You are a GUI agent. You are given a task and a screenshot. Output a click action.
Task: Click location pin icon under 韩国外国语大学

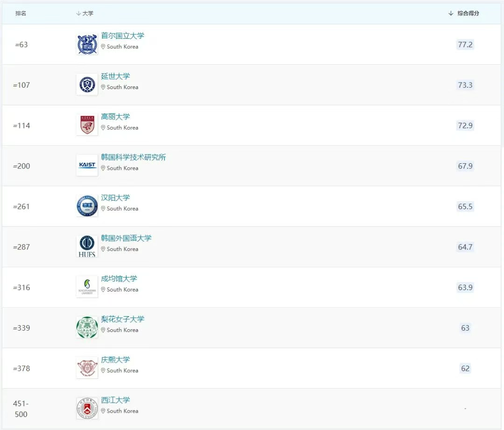pyautogui.click(x=103, y=249)
